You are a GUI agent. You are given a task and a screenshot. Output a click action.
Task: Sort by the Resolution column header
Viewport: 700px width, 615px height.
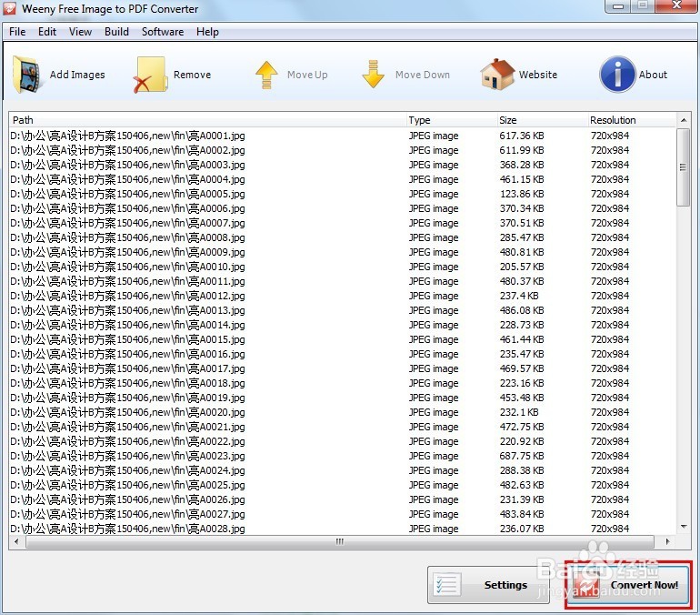click(x=632, y=120)
